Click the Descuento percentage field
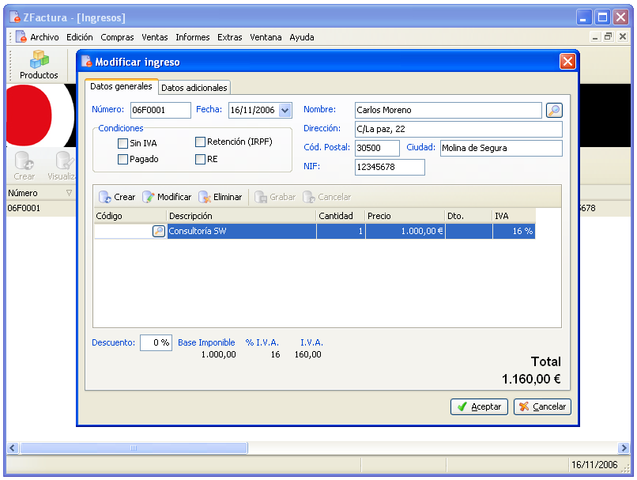 tap(156, 343)
